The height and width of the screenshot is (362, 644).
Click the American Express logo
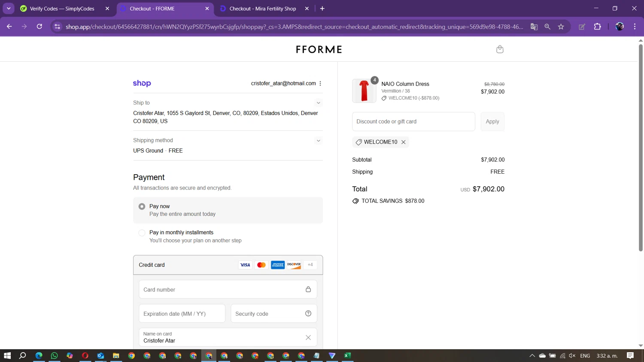click(278, 265)
